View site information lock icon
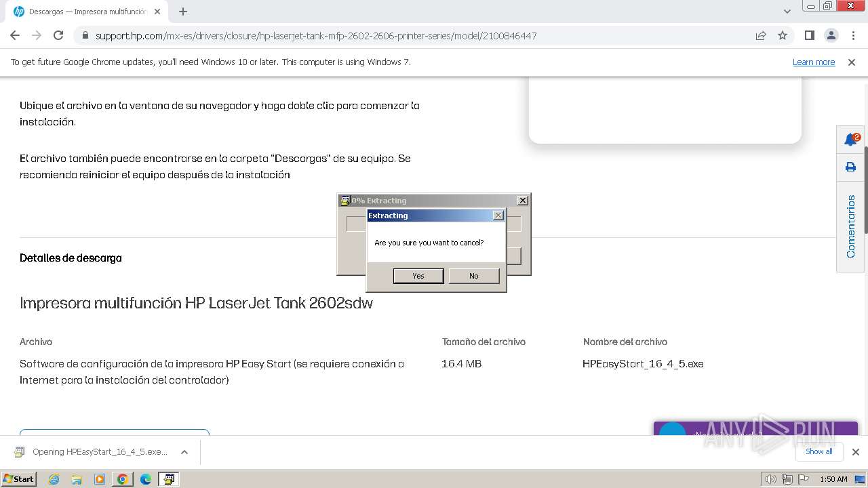The image size is (868, 488). (85, 36)
